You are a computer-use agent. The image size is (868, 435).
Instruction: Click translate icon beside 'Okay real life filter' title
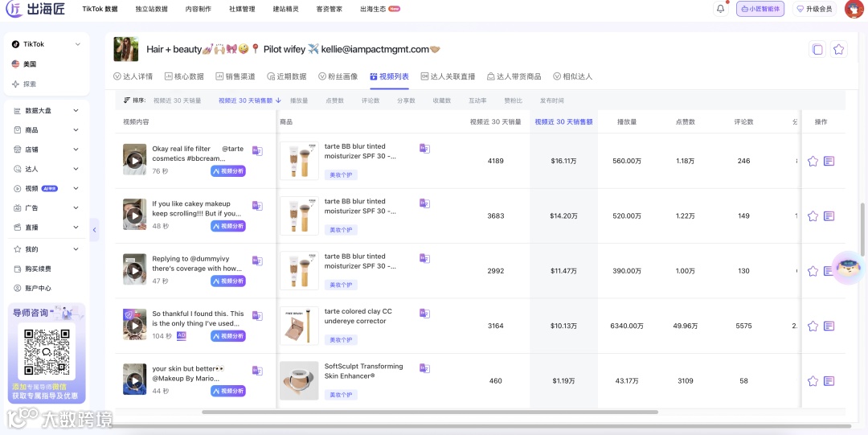(257, 150)
